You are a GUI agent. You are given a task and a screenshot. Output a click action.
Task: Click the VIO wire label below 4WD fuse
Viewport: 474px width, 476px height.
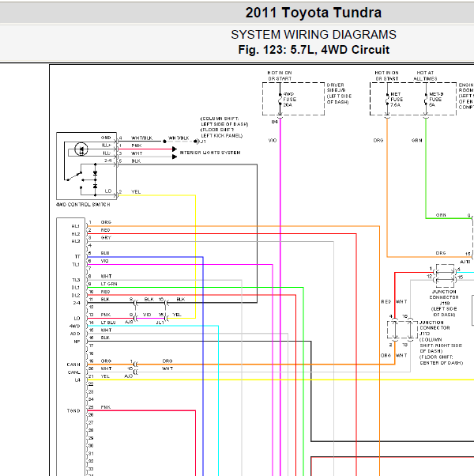pos(273,140)
